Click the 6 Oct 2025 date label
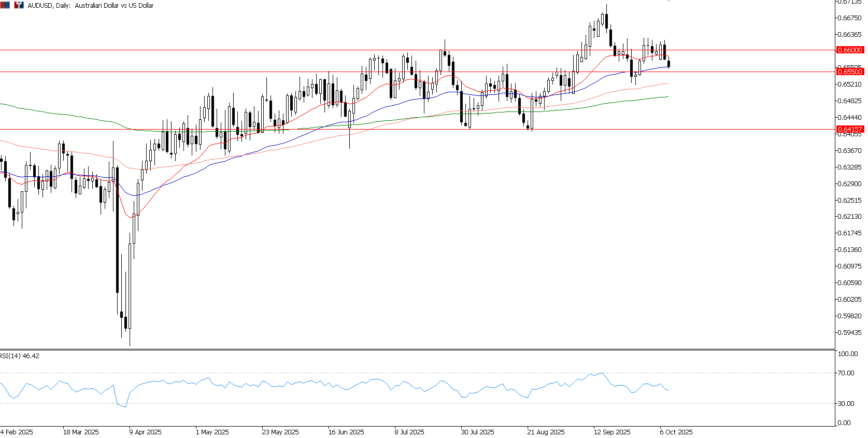This screenshot has width=868, height=438. pos(676,432)
